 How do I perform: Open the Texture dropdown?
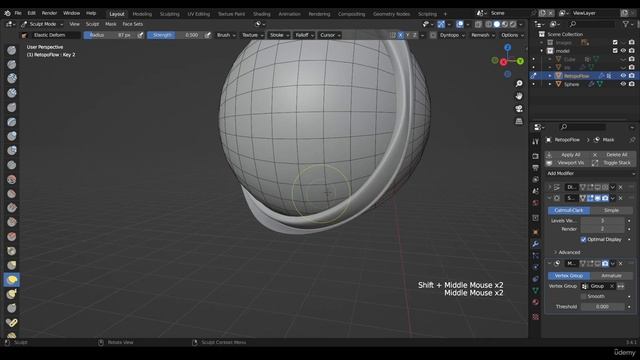click(x=252, y=35)
